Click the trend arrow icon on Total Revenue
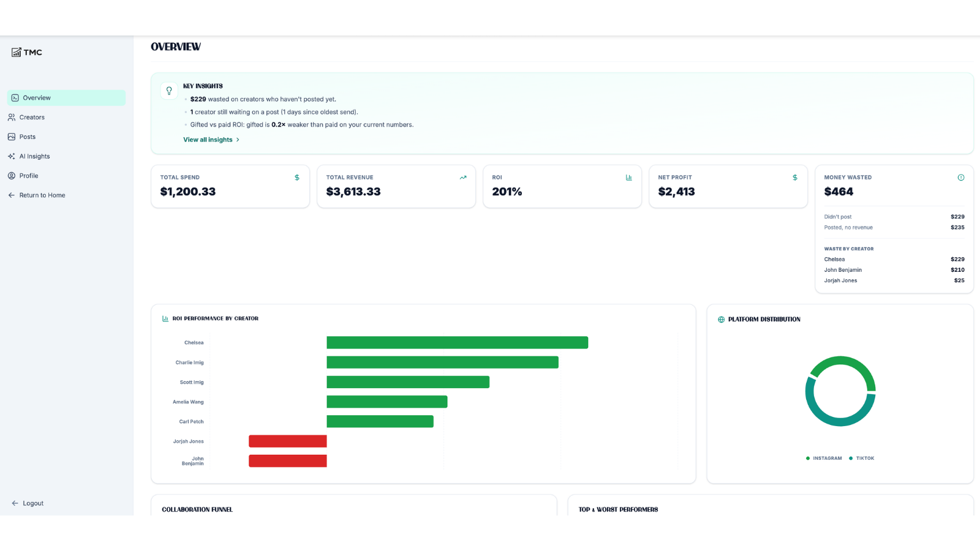The width and height of the screenshot is (980, 551). pos(463,178)
